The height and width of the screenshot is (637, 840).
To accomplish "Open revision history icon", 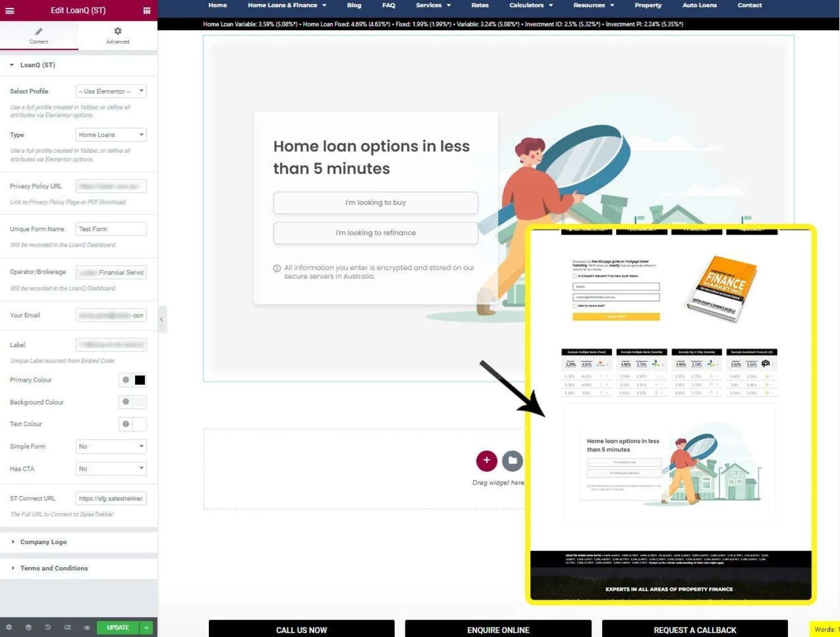I will click(48, 627).
